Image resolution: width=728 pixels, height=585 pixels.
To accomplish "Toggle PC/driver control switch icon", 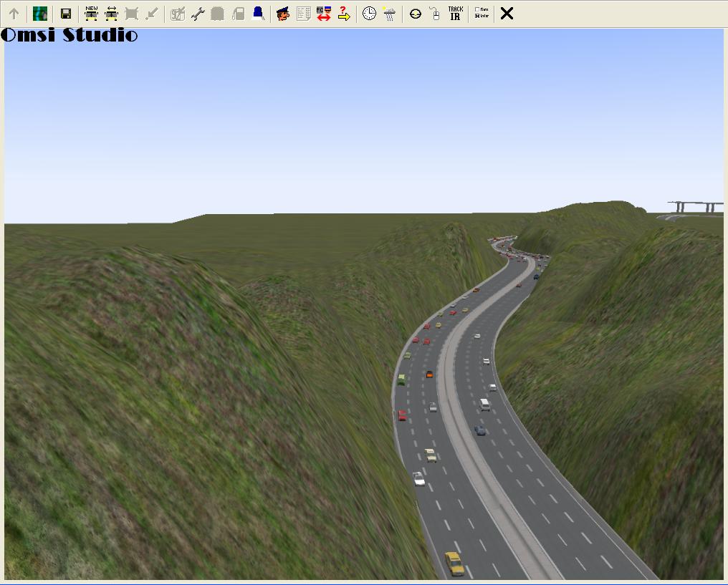I will pos(323,14).
